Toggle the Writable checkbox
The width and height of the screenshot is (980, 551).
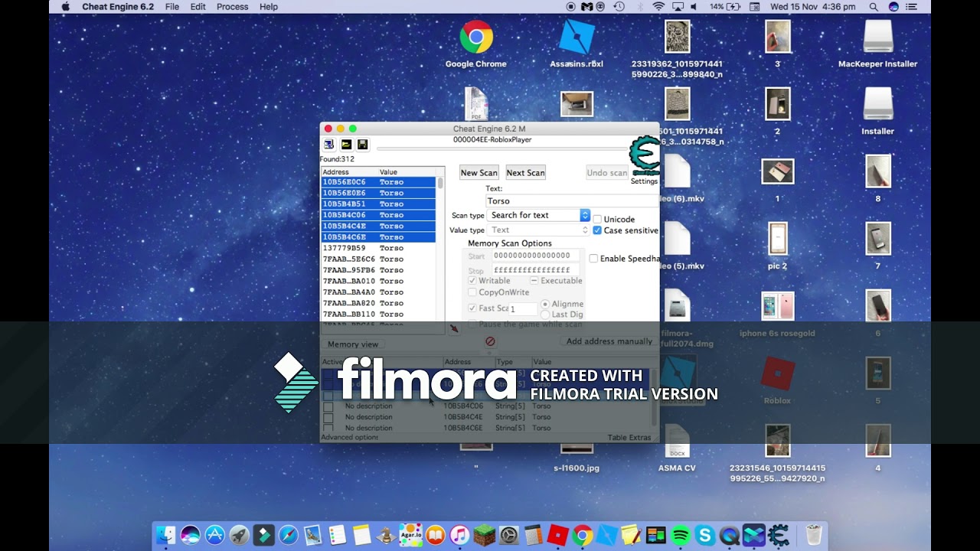point(472,281)
